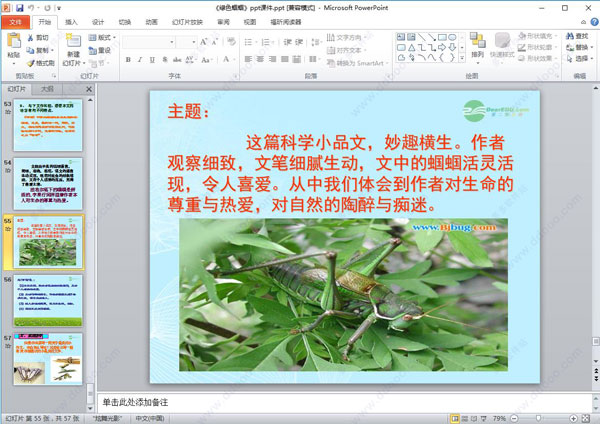Click the Paste clipboard icon
Image resolution: width=600 pixels, height=424 pixels.
pyautogui.click(x=14, y=41)
